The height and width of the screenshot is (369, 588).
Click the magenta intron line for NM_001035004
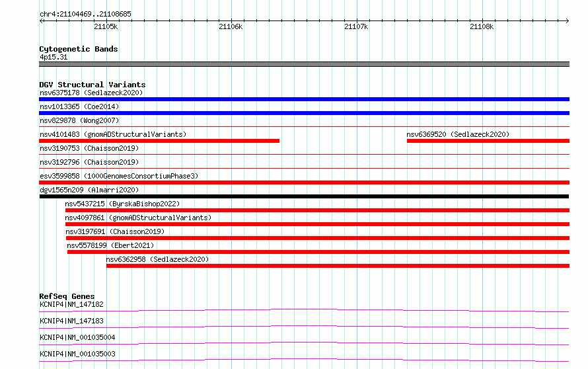pyautogui.click(x=304, y=343)
